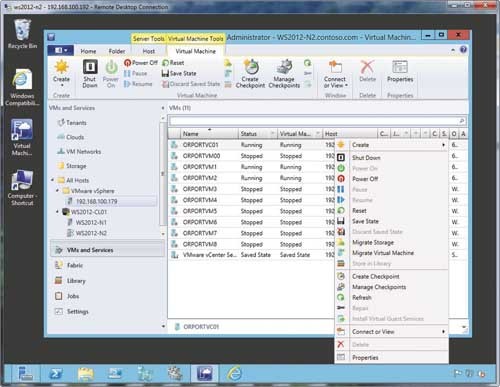Click PowerShell icon on the taskbar
500x387 pixels.
pyautogui.click(x=56, y=373)
